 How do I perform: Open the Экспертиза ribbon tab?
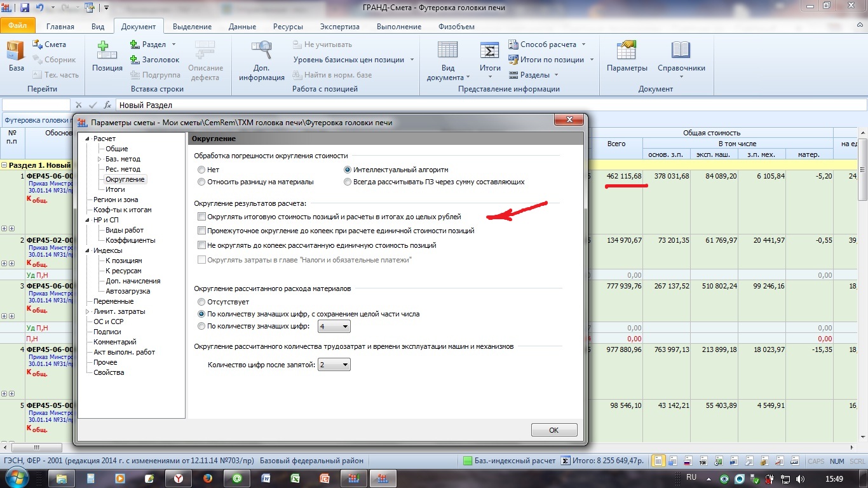pyautogui.click(x=339, y=27)
